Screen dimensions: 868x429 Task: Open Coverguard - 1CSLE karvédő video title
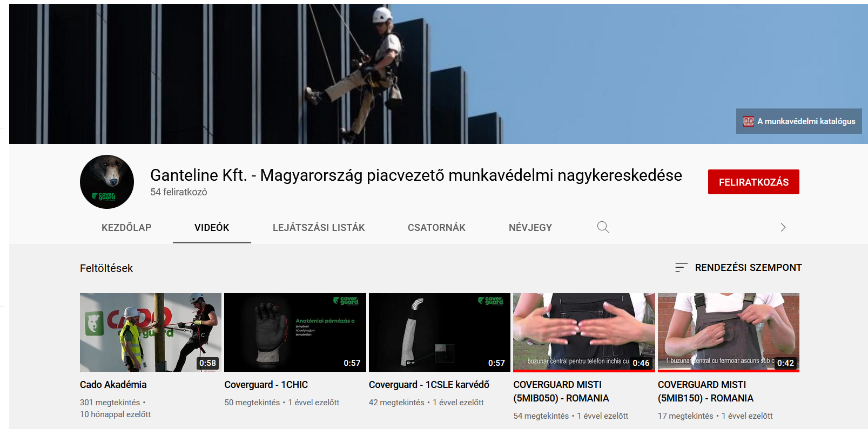click(429, 385)
